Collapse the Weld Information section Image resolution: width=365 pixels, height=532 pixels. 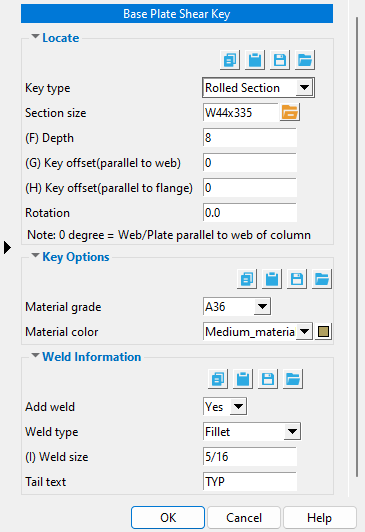[35, 356]
